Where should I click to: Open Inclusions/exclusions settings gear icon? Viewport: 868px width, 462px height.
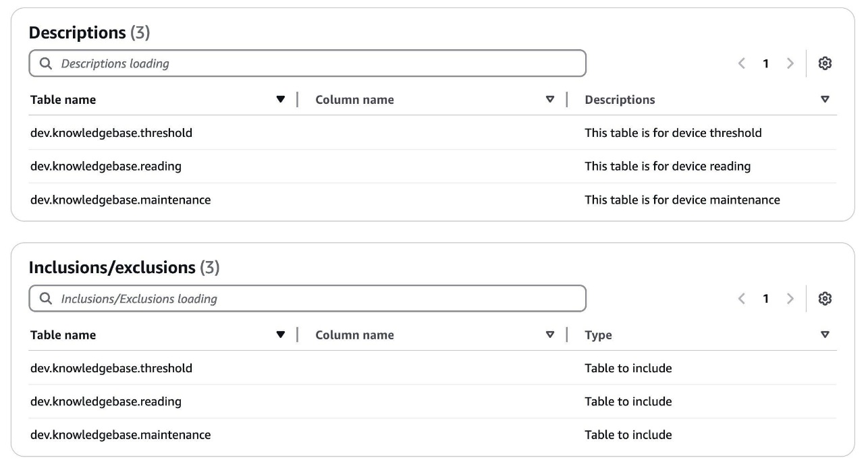[x=824, y=299]
